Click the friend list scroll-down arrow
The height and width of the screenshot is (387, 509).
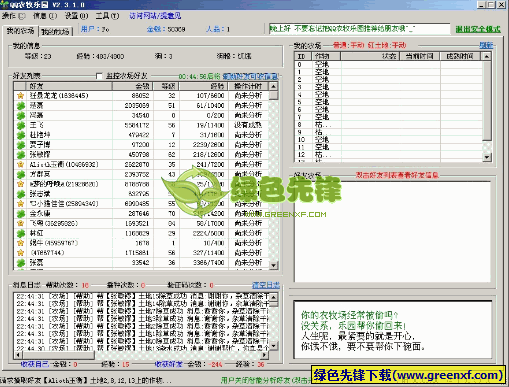[x=273, y=265]
